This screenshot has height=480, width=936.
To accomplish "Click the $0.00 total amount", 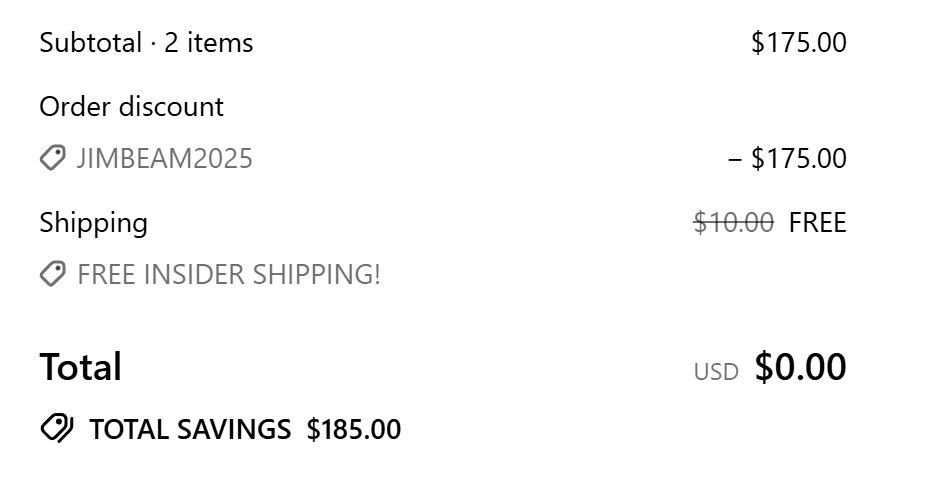I will (x=800, y=367).
